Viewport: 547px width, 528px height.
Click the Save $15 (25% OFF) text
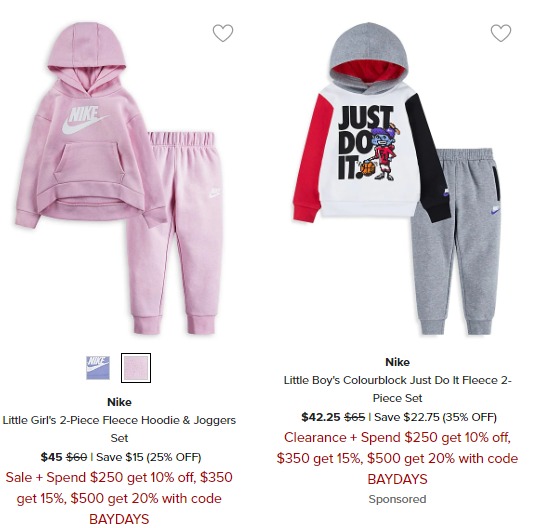[149, 457]
